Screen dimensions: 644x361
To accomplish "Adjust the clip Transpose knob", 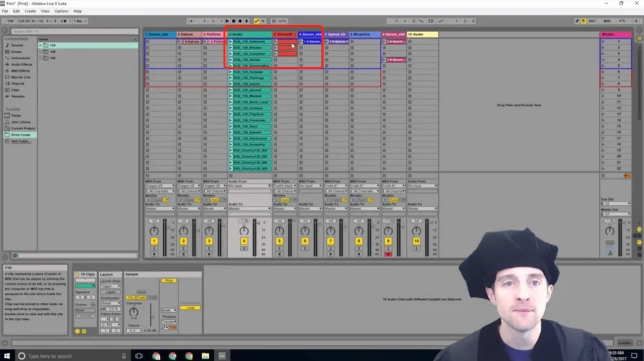I will [x=133, y=313].
